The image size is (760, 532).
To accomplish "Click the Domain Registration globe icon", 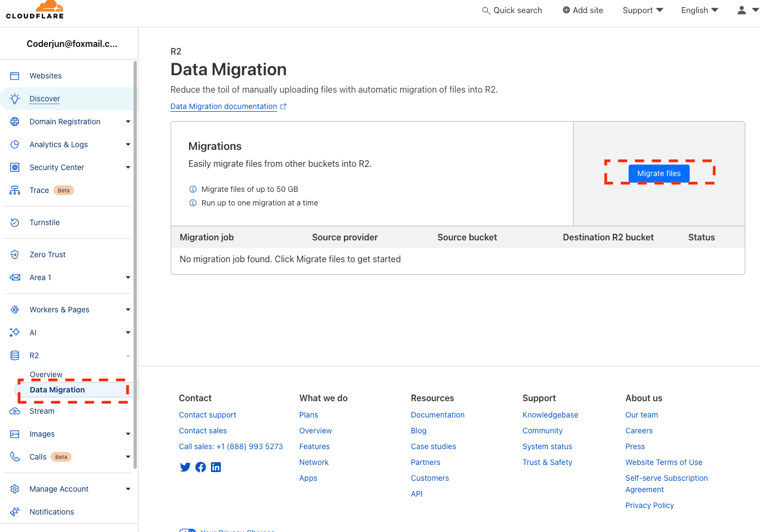I will coord(15,122).
